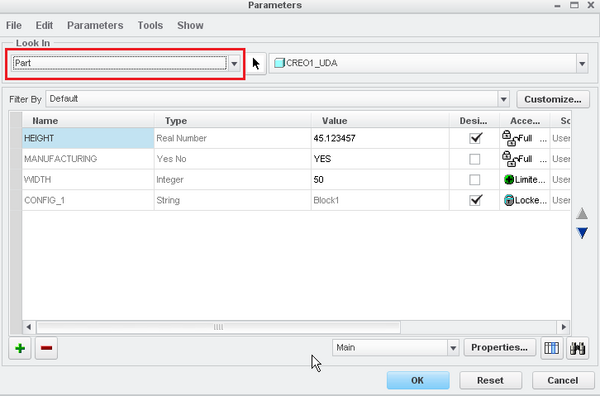Delete the parameter with the red minus button
Screen dimensions: 600x396
[46, 348]
